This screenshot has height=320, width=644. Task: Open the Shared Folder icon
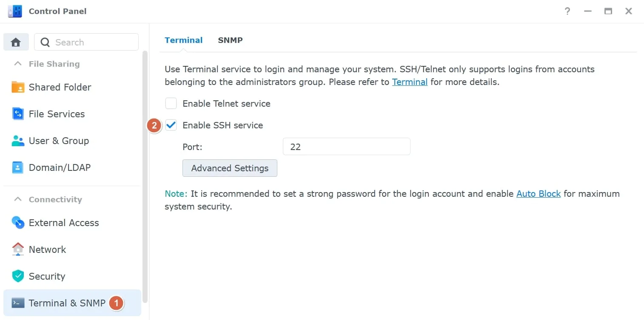pyautogui.click(x=18, y=87)
